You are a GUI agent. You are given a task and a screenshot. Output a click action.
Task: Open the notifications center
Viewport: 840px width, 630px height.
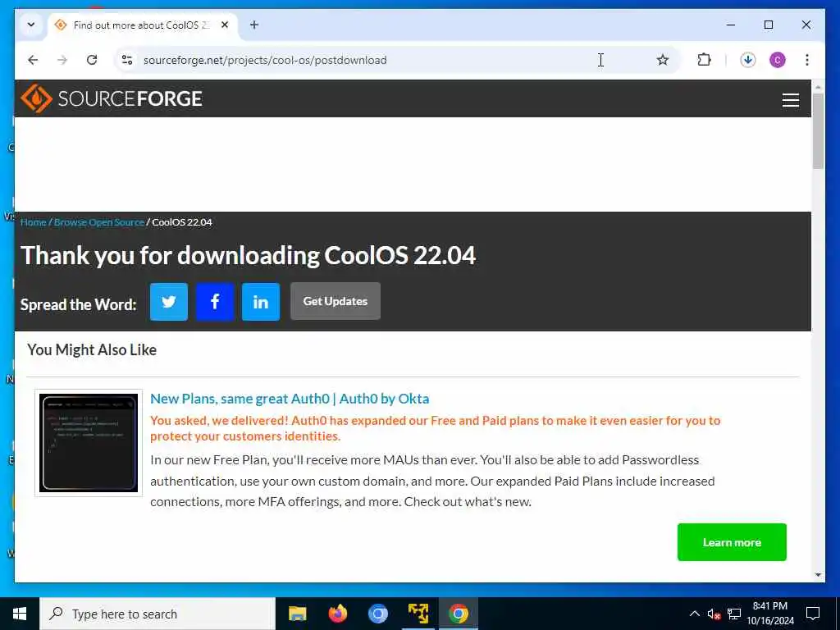(x=813, y=614)
